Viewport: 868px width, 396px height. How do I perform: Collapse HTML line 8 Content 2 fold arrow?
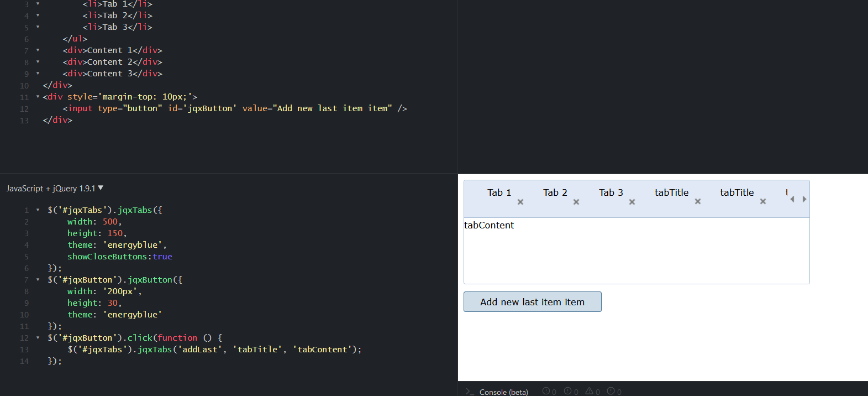click(x=38, y=62)
